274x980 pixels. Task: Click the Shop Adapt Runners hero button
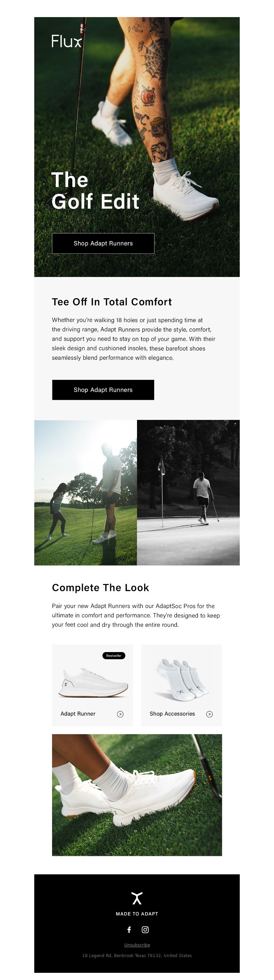click(x=103, y=243)
